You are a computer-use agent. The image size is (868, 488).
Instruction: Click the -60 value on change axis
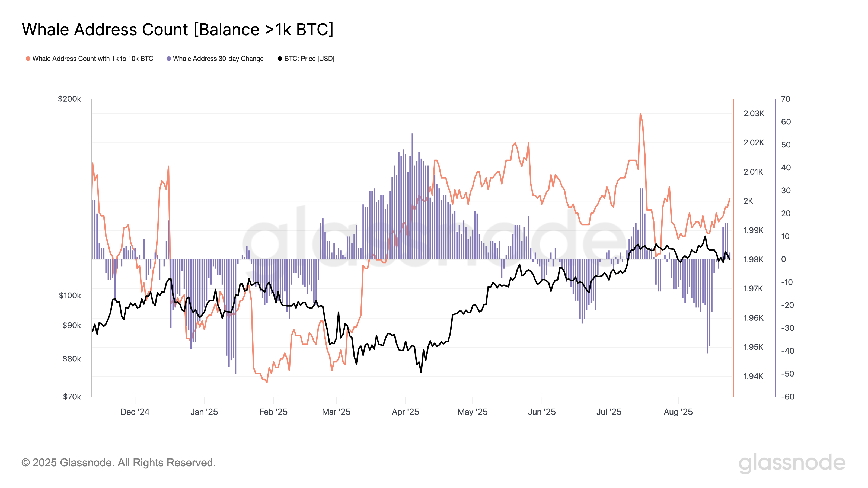click(787, 397)
